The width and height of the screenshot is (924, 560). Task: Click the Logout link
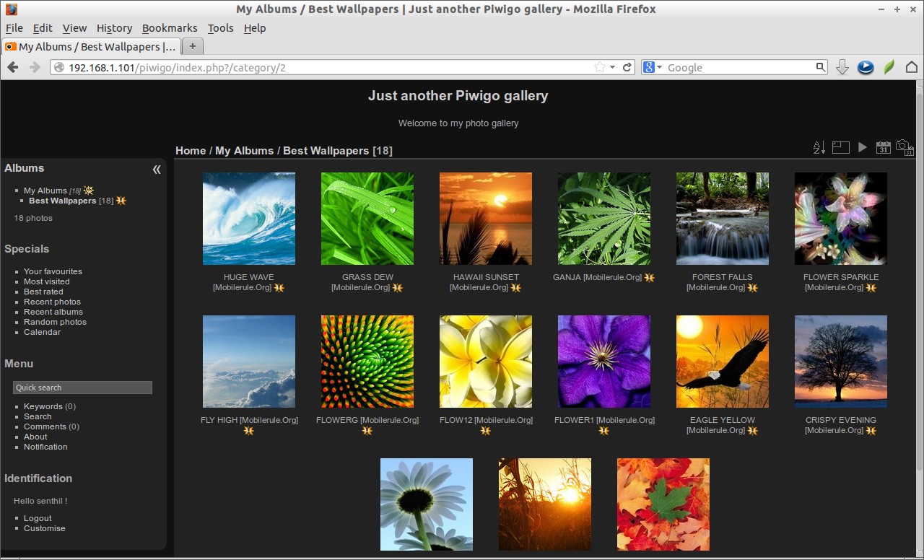pyautogui.click(x=38, y=518)
